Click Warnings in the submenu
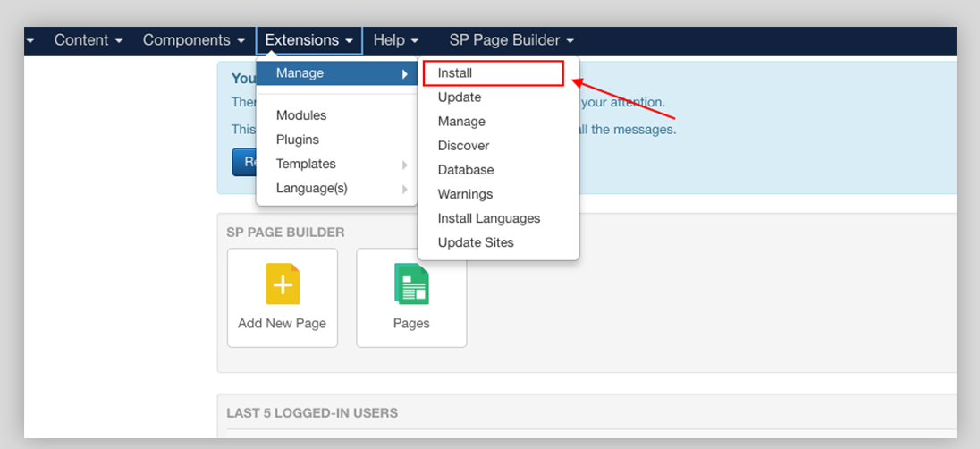 click(465, 194)
